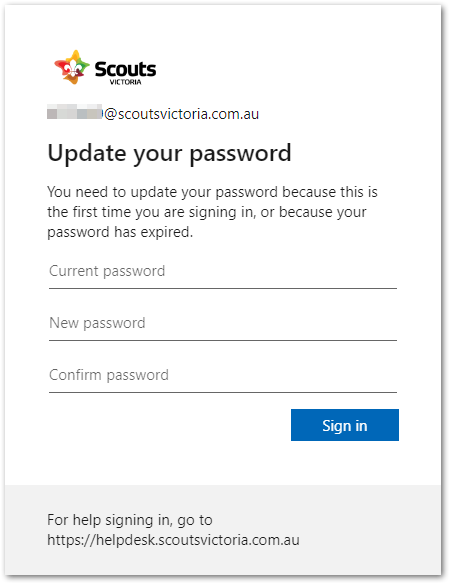Click the 'password has expired.' text line
Image resolution: width=450 pixels, height=584 pixels.
click(x=120, y=232)
